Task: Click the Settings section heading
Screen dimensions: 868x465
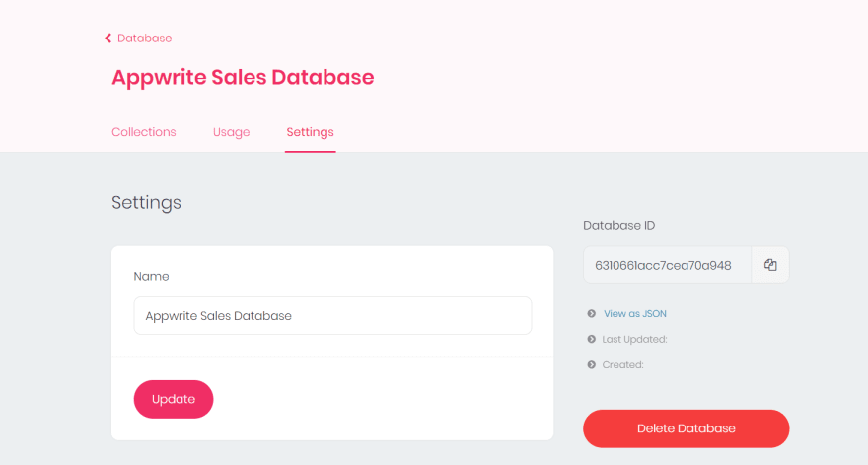Action: pyautogui.click(x=146, y=202)
